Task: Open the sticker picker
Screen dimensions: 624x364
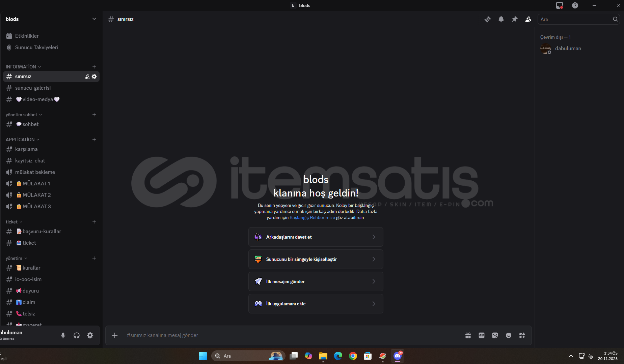Action: pos(495,335)
